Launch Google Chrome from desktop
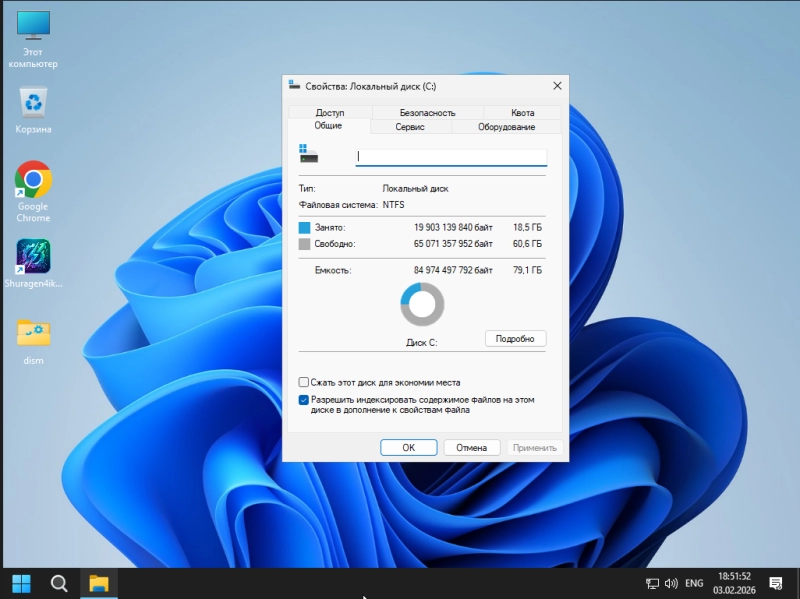This screenshot has width=800, height=599. point(33,180)
